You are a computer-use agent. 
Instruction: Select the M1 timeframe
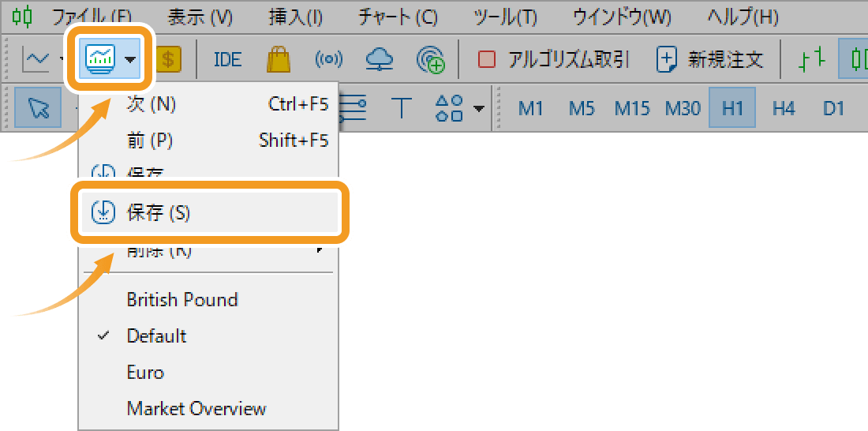coord(530,107)
